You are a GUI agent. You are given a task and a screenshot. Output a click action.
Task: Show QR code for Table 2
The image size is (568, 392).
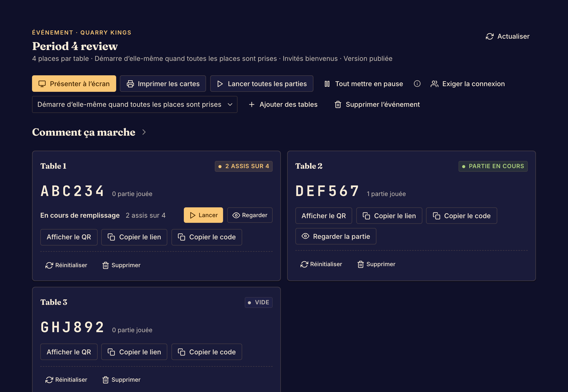324,216
